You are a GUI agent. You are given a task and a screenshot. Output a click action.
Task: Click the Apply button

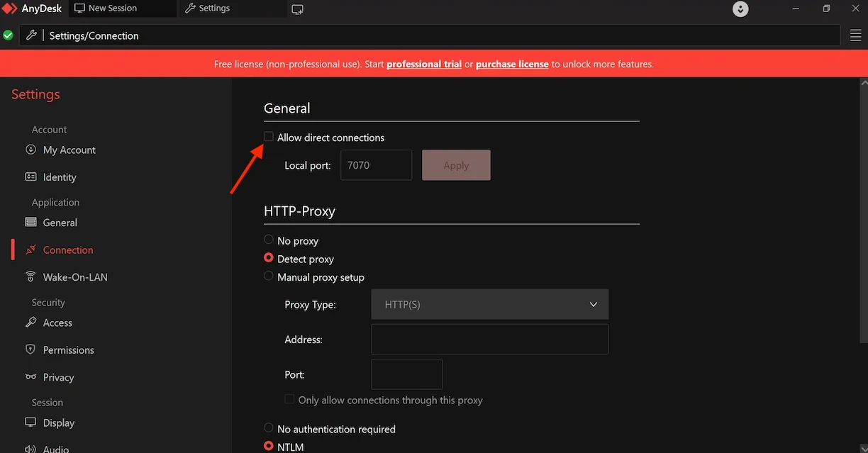point(456,164)
